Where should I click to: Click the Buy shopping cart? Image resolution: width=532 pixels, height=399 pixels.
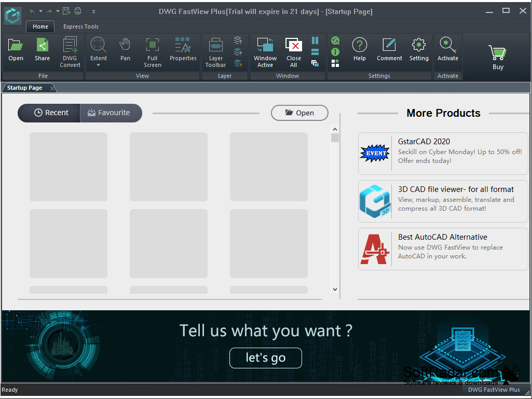coord(498,57)
